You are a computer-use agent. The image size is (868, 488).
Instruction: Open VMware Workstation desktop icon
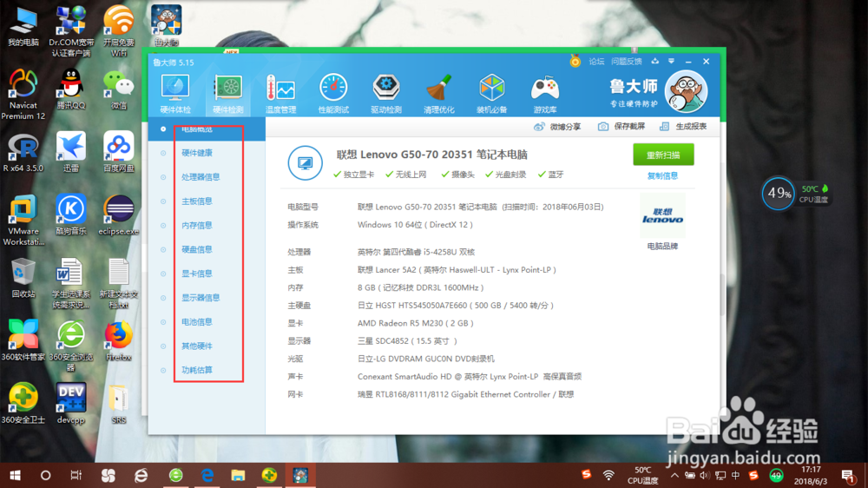coord(23,221)
